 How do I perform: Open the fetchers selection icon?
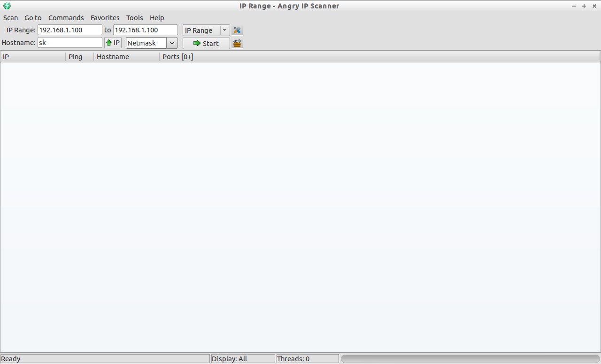point(237,43)
